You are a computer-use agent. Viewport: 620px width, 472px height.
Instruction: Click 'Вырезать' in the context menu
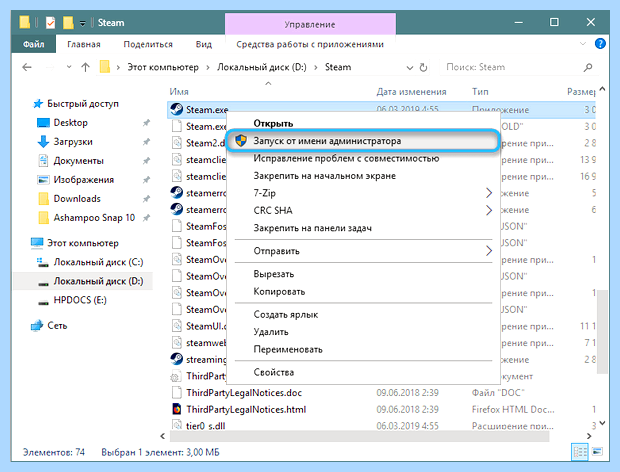[274, 274]
